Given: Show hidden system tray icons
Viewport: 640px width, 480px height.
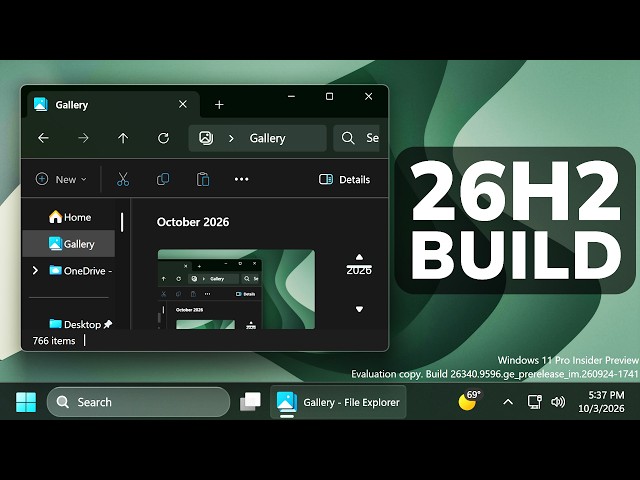Looking at the screenshot, I should pos(508,402).
